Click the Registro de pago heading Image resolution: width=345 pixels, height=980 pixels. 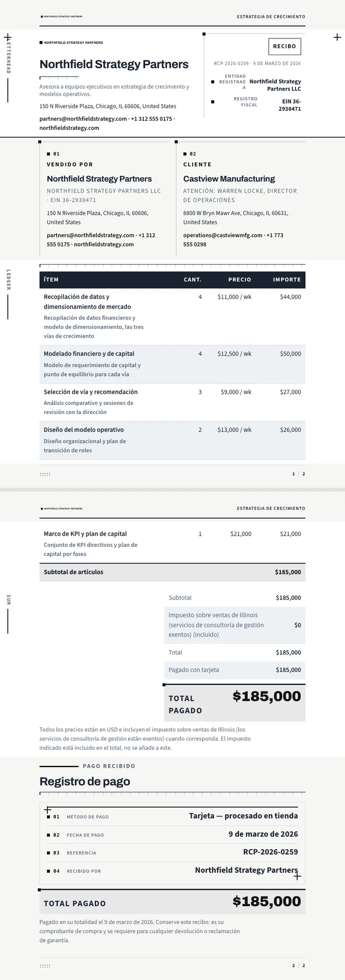(85, 782)
